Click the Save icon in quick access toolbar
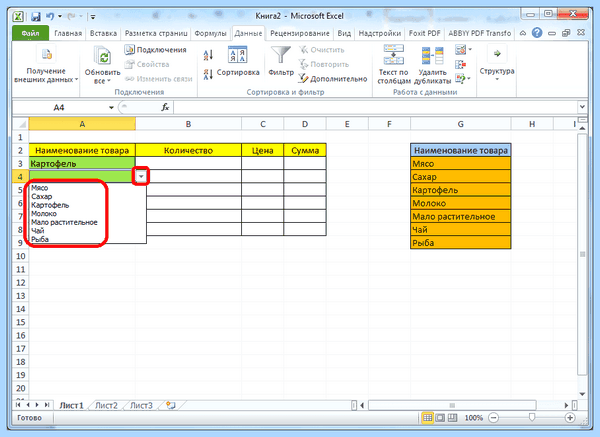 coord(36,16)
